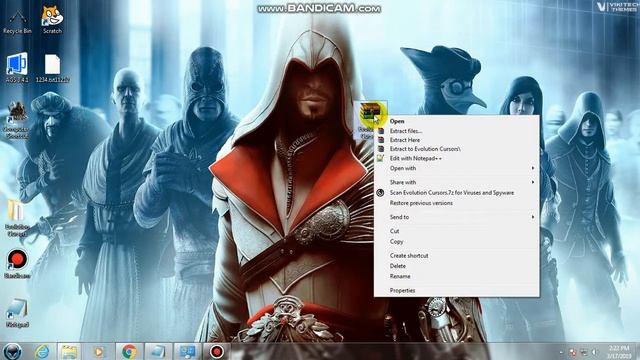Click the WinRAR icon beside Extract Here
Viewport: 640px width, 360px height.
[x=381, y=140]
